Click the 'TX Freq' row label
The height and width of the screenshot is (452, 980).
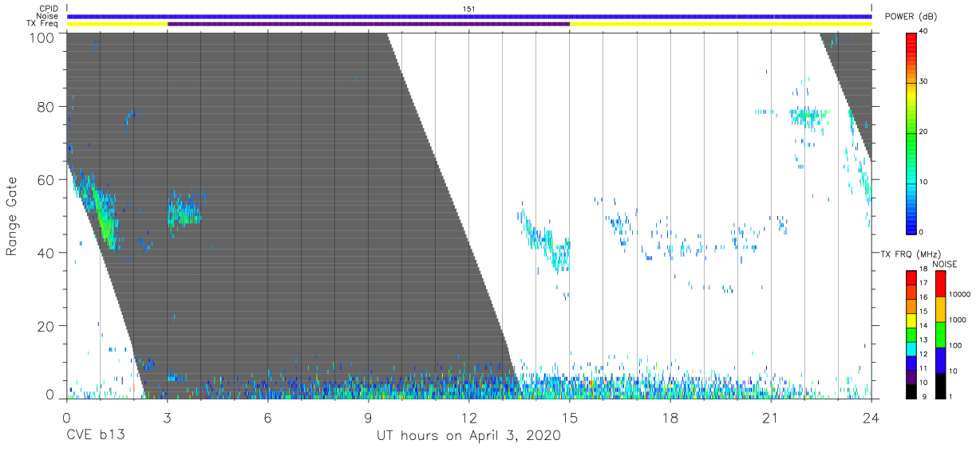click(x=43, y=24)
